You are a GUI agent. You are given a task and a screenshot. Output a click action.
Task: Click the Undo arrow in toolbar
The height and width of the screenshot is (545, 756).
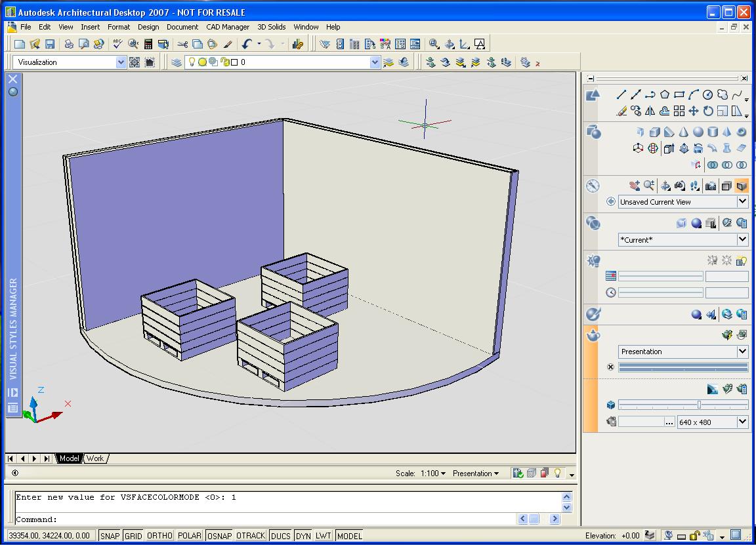pyautogui.click(x=246, y=45)
